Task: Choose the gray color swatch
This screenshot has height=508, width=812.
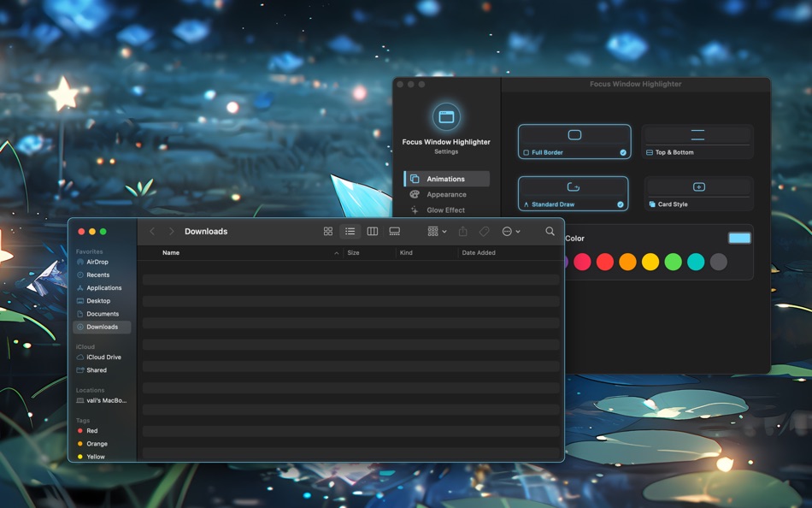Action: (x=719, y=262)
